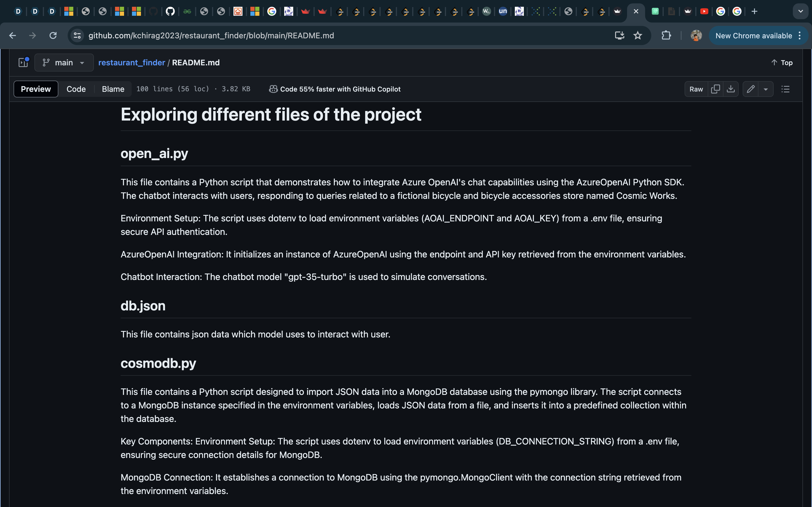Screen dimensions: 812x507
Task: Download raw file icon
Action: click(731, 89)
